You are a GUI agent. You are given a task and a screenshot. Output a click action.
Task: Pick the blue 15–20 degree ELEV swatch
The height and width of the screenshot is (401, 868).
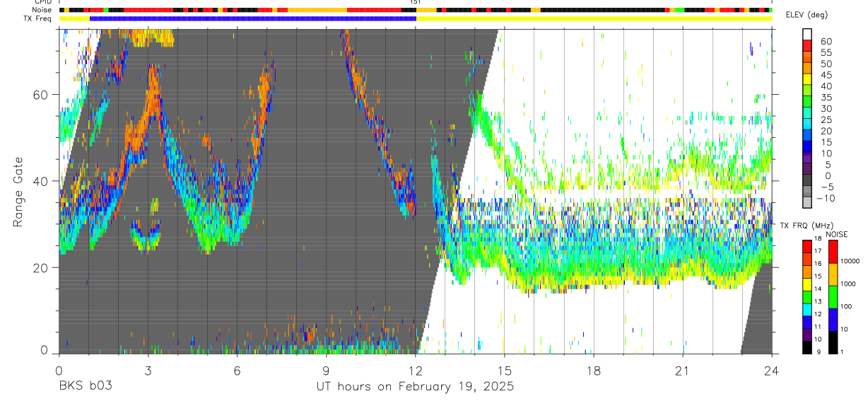point(807,136)
